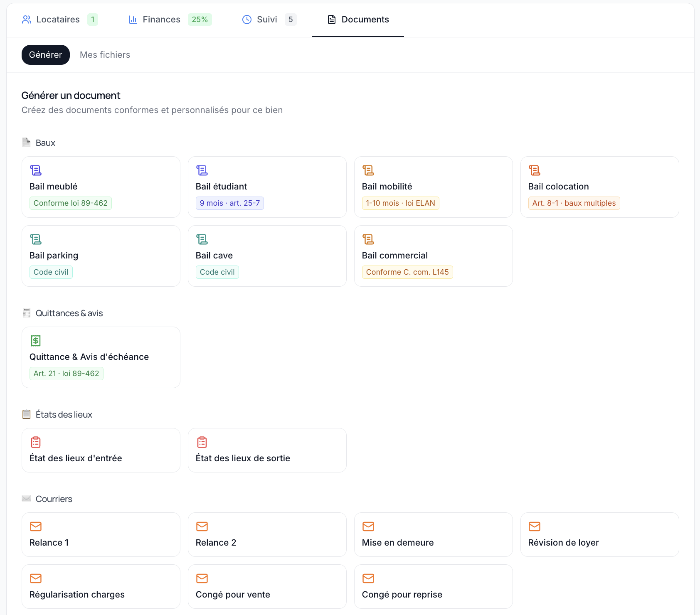The image size is (700, 615).
Task: Click the scroll icon on Bail meublé card
Action: tap(36, 170)
